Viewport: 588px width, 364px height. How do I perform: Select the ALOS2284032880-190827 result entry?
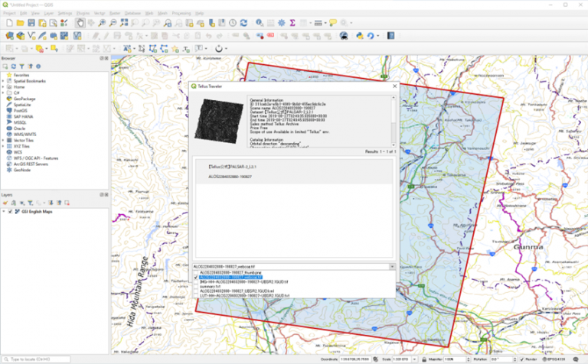[294, 171]
